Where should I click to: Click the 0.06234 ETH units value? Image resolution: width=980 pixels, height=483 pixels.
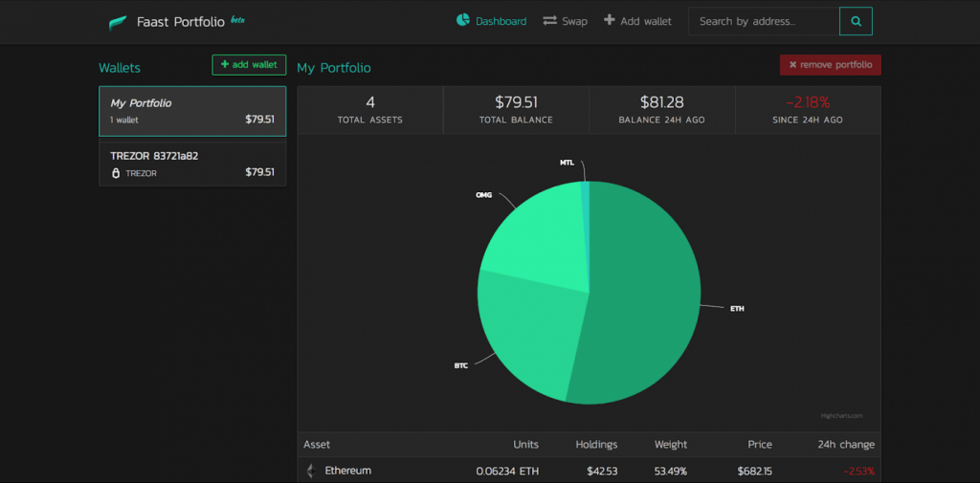(507, 472)
